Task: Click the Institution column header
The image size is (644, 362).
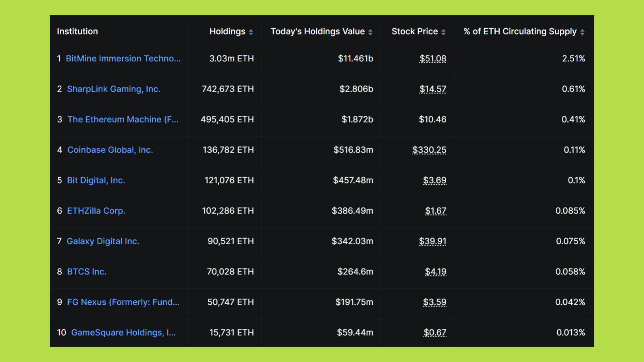Action: coord(77,32)
